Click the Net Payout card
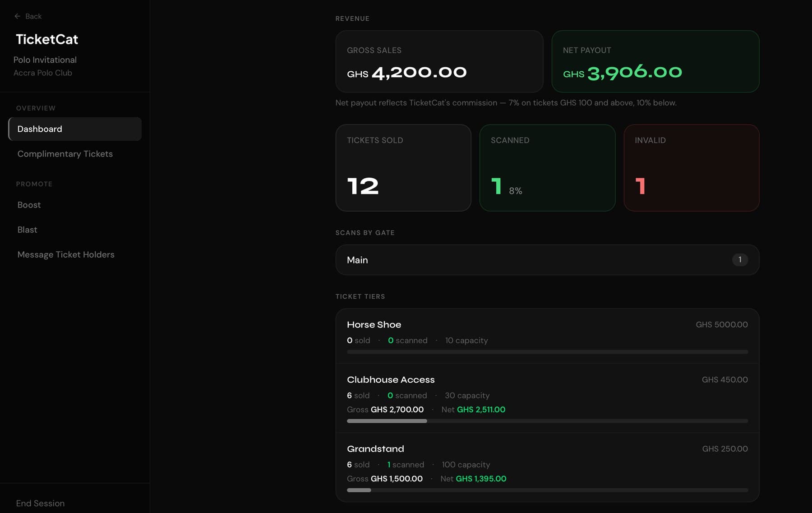 pos(655,61)
